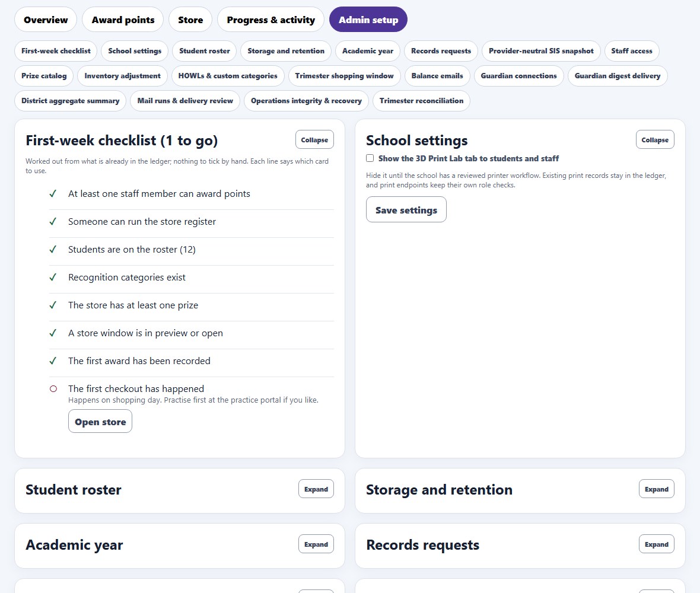The height and width of the screenshot is (593, 700).
Task: Toggle Show the 3D Print Lab tab checkbox
Action: (370, 158)
